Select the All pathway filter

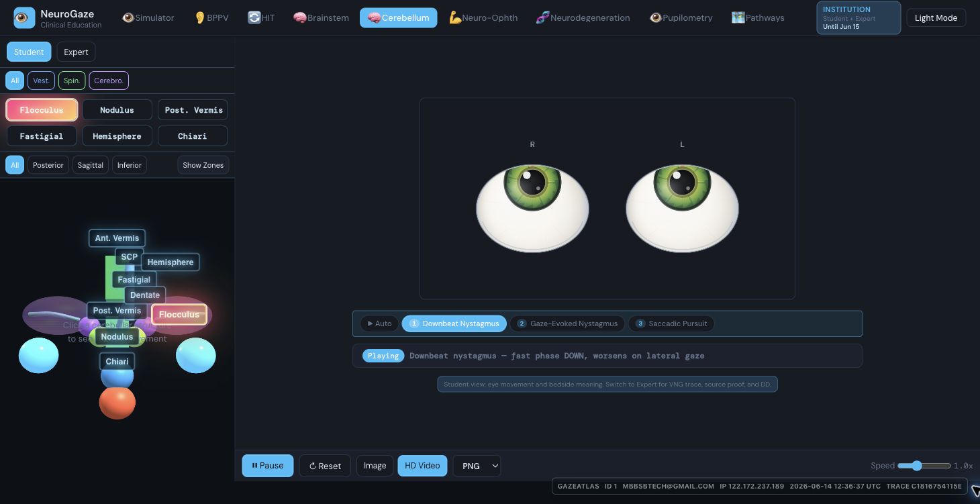click(15, 81)
